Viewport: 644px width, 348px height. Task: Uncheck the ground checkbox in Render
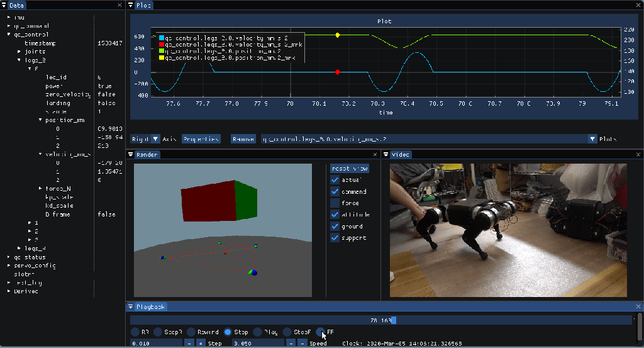[x=335, y=227]
